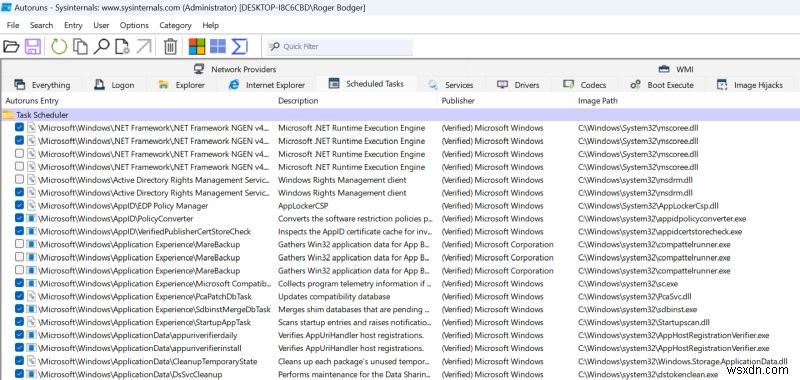Click the Copy toolbar icon

click(x=80, y=46)
